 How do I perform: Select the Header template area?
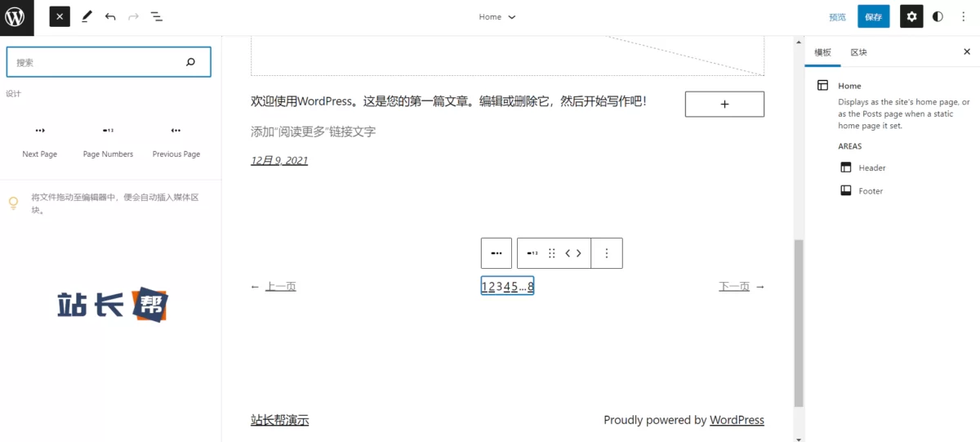tap(871, 167)
